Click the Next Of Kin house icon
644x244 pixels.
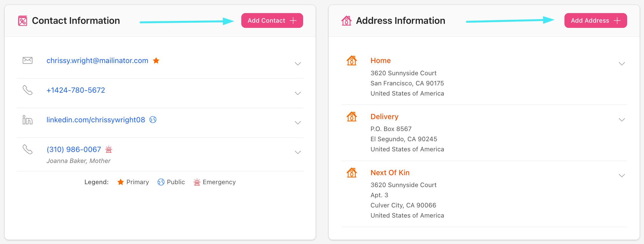352,173
